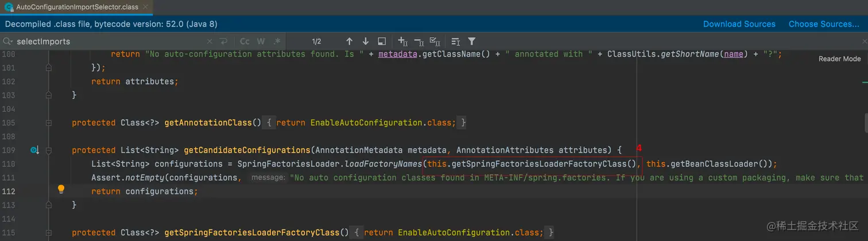868x241 pixels.
Task: Click the 1/2 match counter
Action: (316, 41)
